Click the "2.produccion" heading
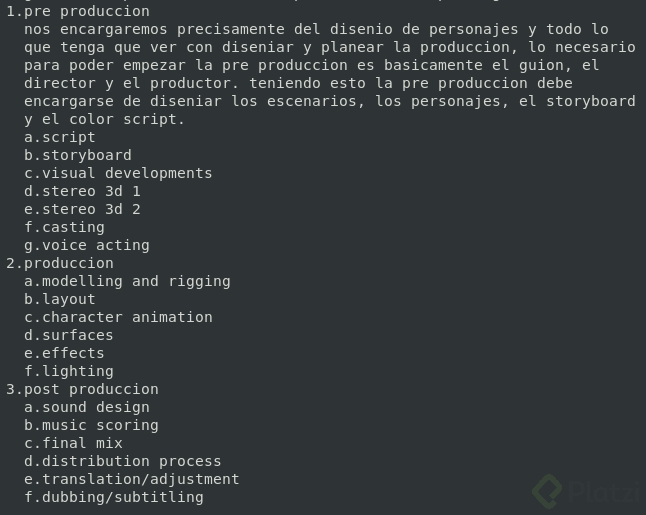The width and height of the screenshot is (646, 515). coord(60,263)
